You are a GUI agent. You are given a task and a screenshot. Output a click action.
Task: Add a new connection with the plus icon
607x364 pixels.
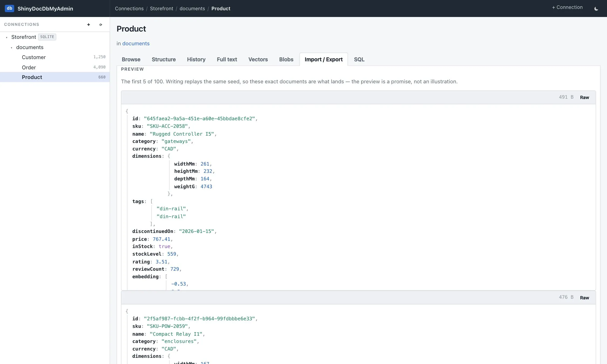[x=88, y=25]
